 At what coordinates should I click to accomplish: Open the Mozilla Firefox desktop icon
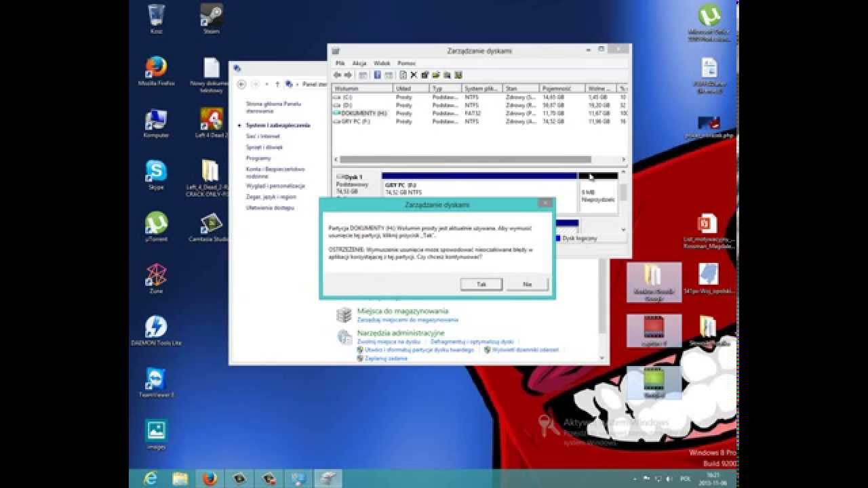click(156, 71)
